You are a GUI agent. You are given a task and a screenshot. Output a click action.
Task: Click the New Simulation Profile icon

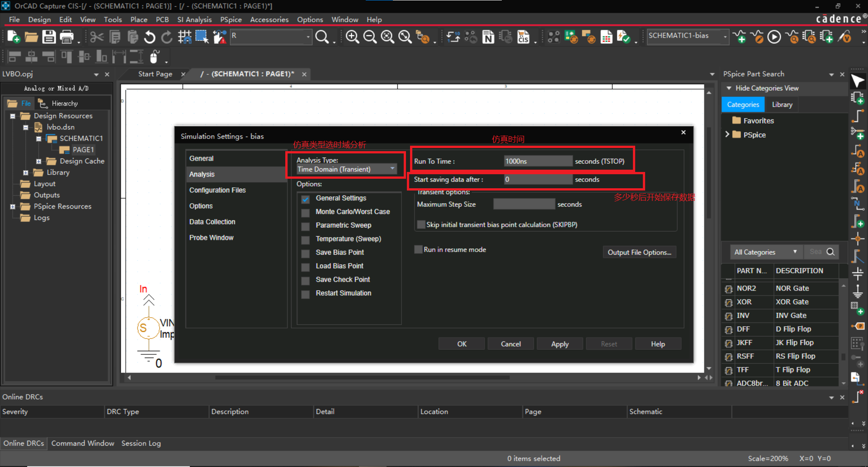point(740,37)
